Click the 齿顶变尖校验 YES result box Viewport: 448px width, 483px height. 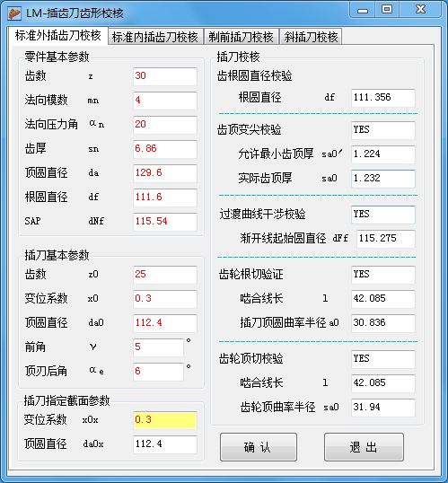tap(383, 130)
